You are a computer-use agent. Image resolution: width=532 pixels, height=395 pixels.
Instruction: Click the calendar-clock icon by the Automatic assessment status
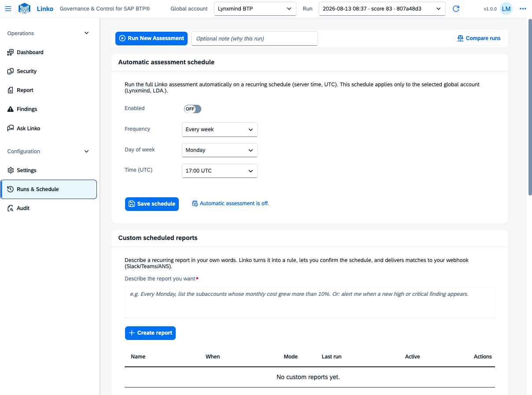tap(195, 203)
